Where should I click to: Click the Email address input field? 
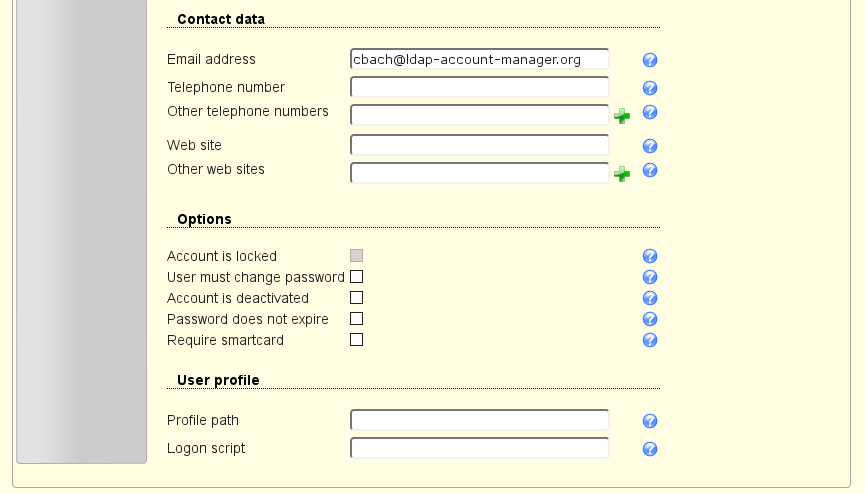[x=479, y=60]
